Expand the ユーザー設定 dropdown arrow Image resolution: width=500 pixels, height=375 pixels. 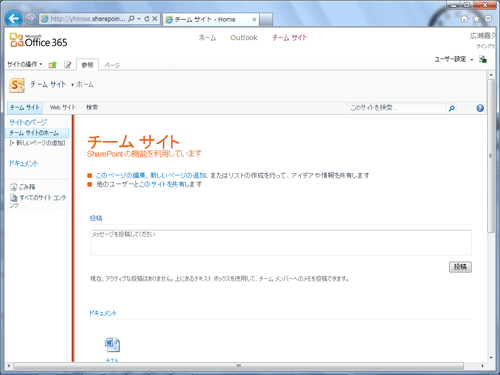coord(472,60)
